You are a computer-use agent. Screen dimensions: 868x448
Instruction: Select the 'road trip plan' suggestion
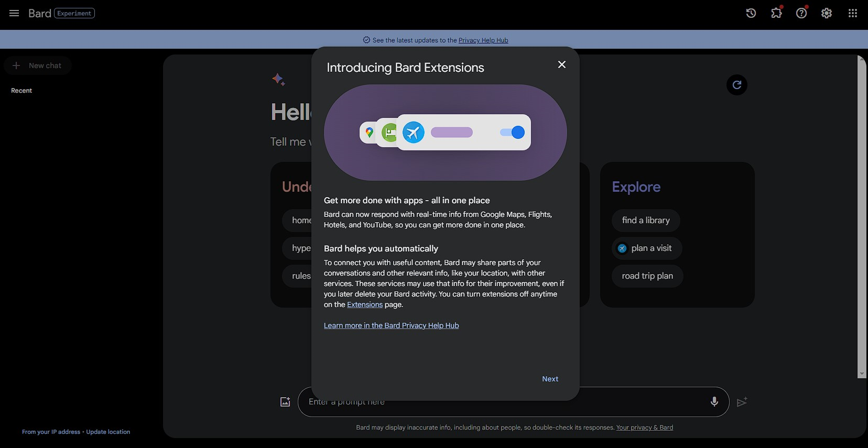(x=647, y=276)
